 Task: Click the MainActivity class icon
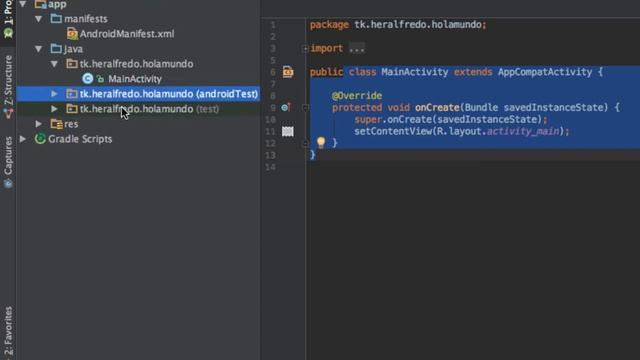point(87,79)
